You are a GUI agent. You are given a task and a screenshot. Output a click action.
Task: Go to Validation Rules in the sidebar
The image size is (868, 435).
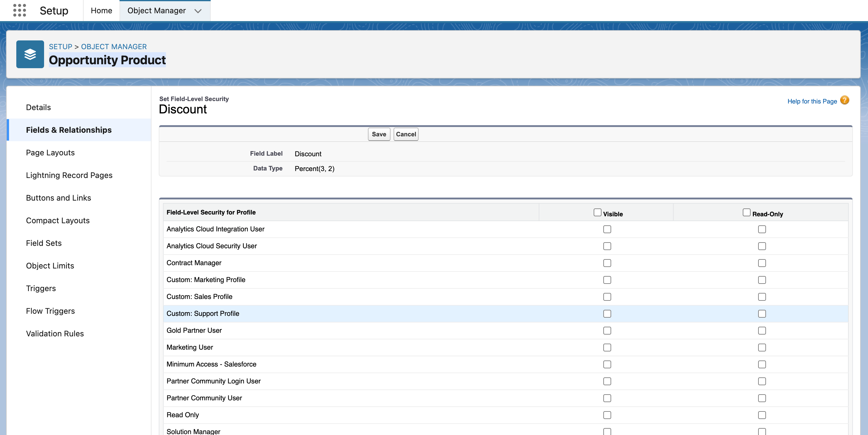click(x=55, y=333)
